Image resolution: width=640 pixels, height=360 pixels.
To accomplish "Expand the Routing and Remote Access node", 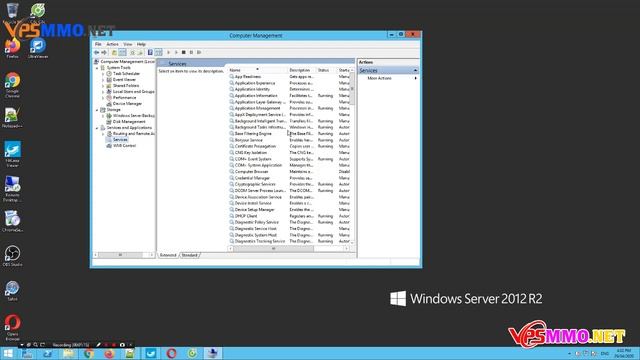I will coord(103,134).
